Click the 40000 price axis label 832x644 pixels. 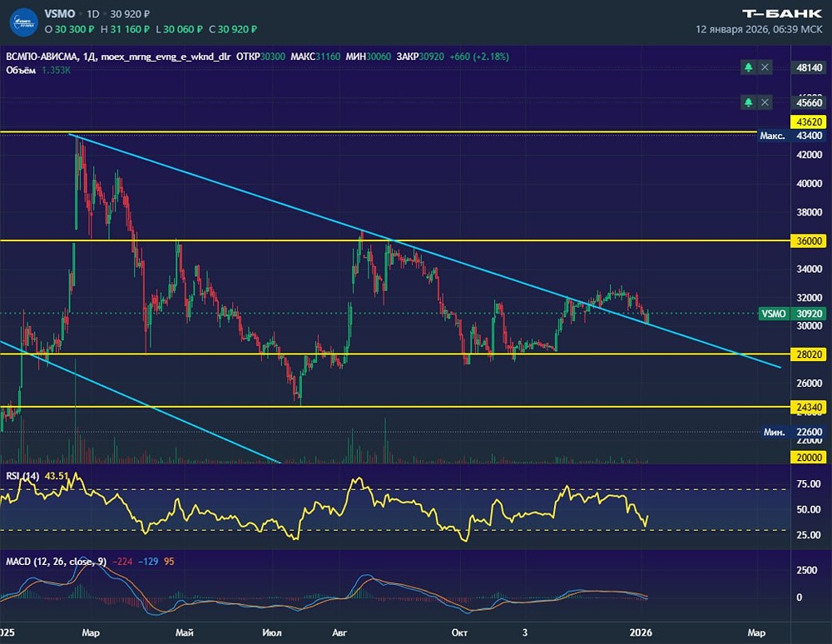point(810,184)
